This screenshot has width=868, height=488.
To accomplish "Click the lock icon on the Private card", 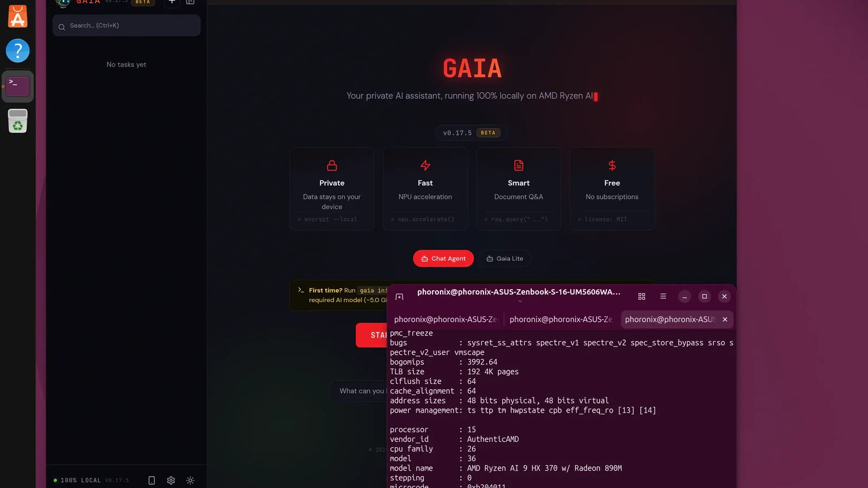I will (x=332, y=165).
